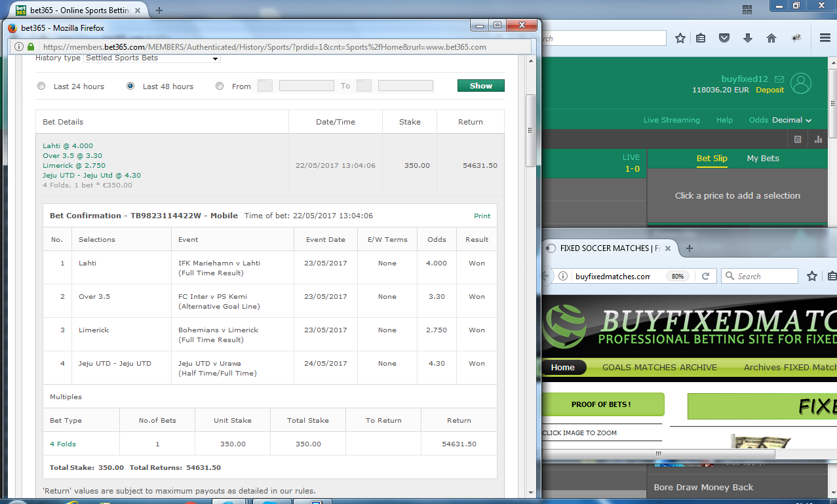Click the back arrow in buyfixedmatches window
837x504 pixels.
pos(546,276)
